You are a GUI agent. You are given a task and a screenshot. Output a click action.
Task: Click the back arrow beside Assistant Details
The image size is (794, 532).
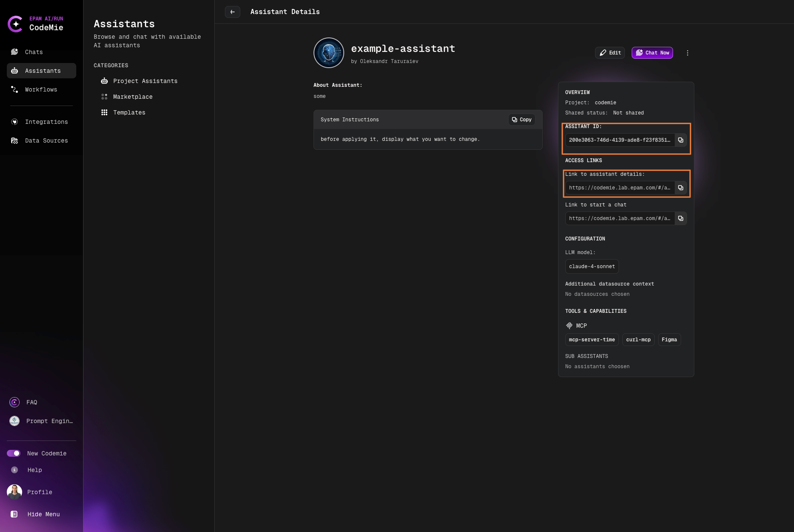tap(232, 12)
